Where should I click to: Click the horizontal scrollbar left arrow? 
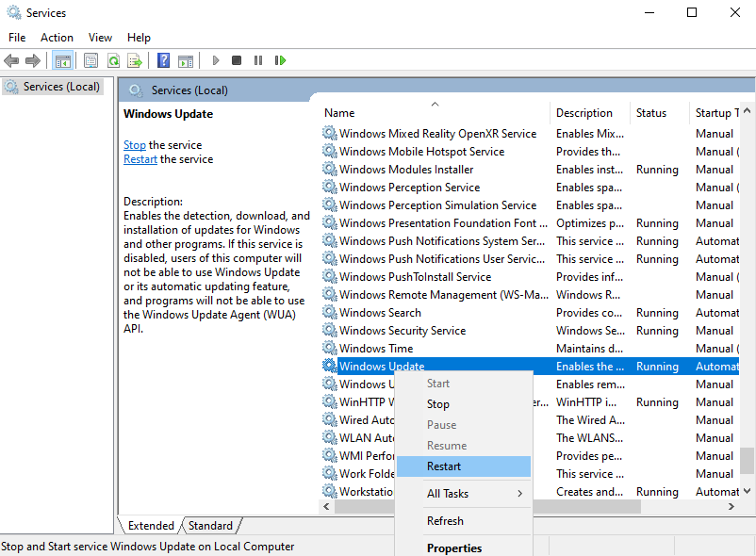326,506
